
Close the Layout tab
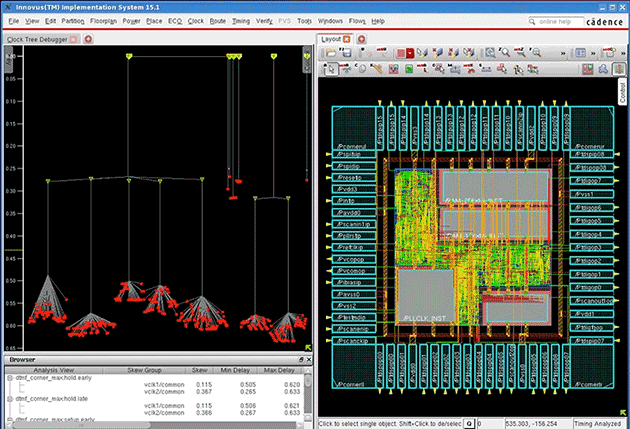tap(346, 39)
